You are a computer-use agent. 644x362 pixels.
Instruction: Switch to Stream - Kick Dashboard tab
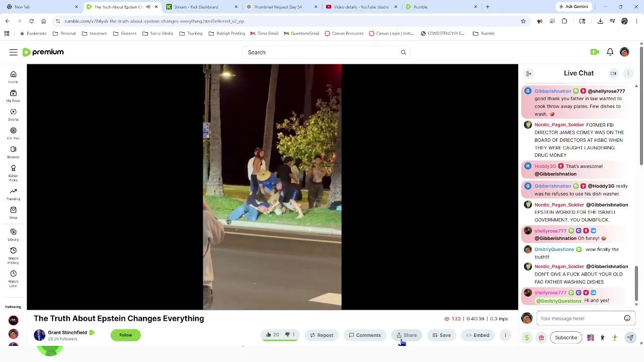(202, 7)
